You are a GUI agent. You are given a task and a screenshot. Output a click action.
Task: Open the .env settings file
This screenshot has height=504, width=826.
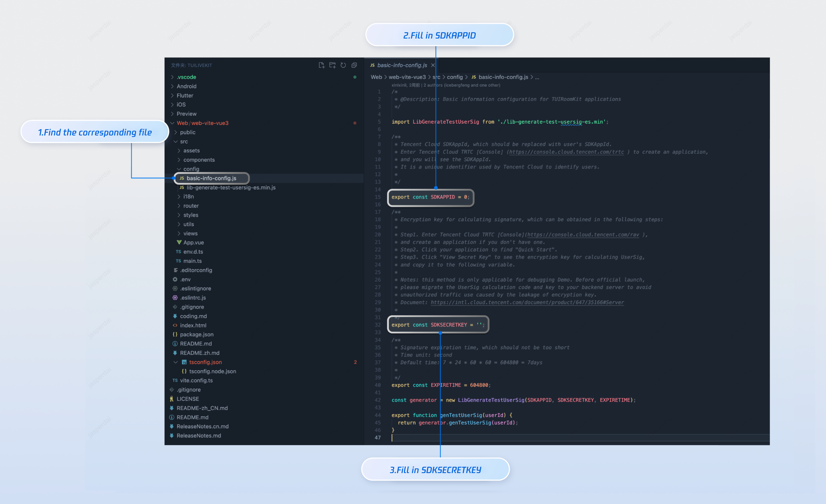(185, 279)
